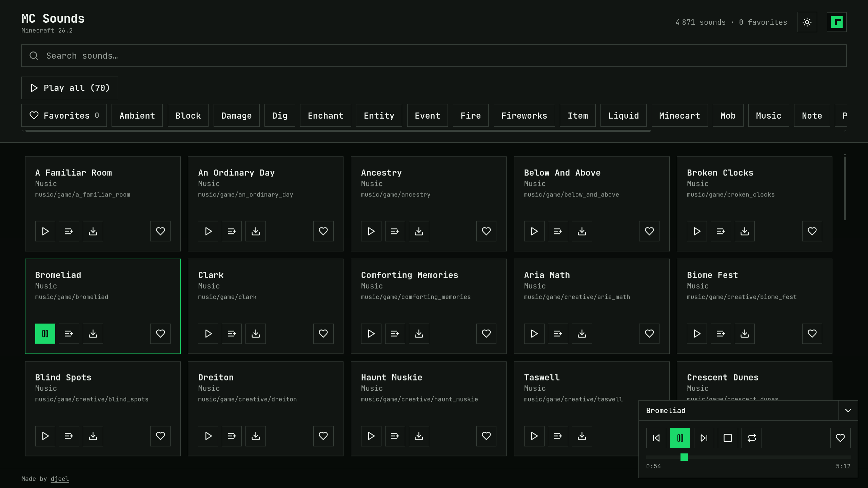Screen dimensions: 868x488
Task: Add Blind Spots to queue
Action: [x=69, y=436]
